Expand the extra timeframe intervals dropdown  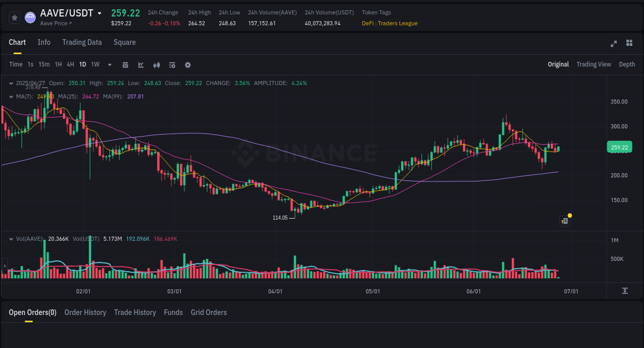(109, 64)
